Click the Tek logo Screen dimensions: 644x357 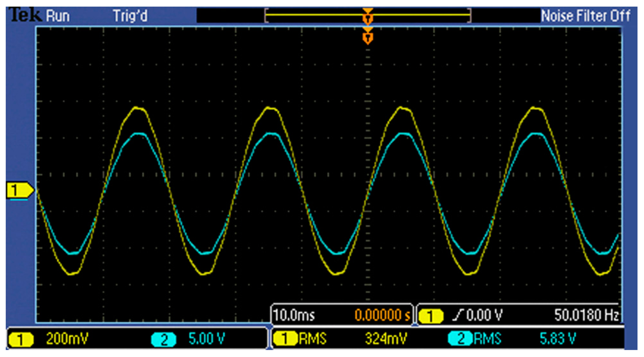[x=25, y=16]
